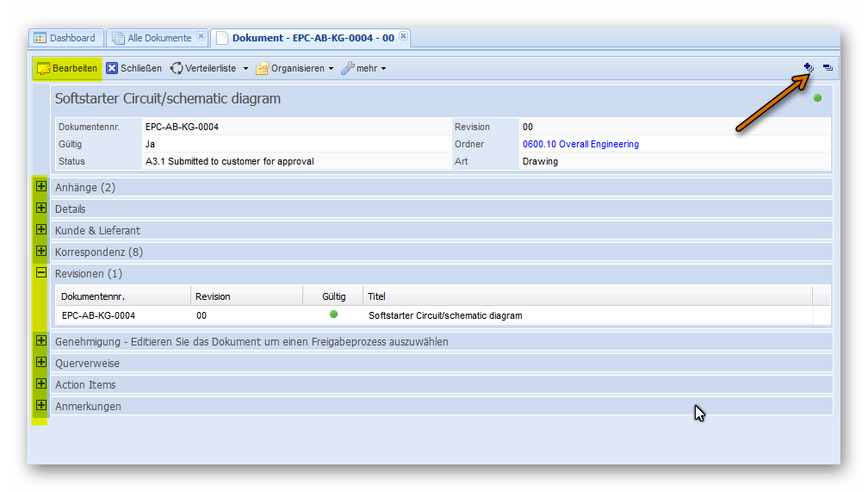This screenshot has height=492, width=868.
Task: Click the expand all sections icon
Action: point(809,67)
